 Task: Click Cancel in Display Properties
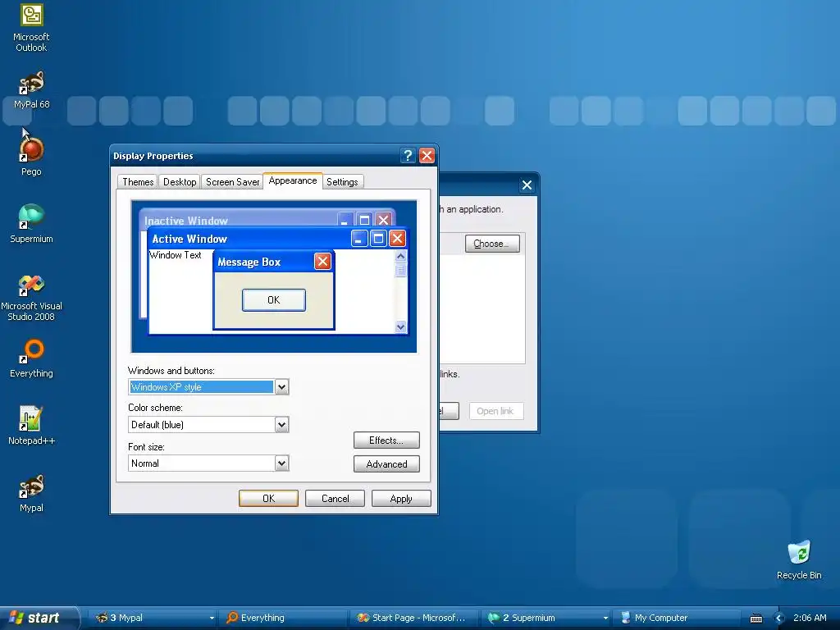335,498
